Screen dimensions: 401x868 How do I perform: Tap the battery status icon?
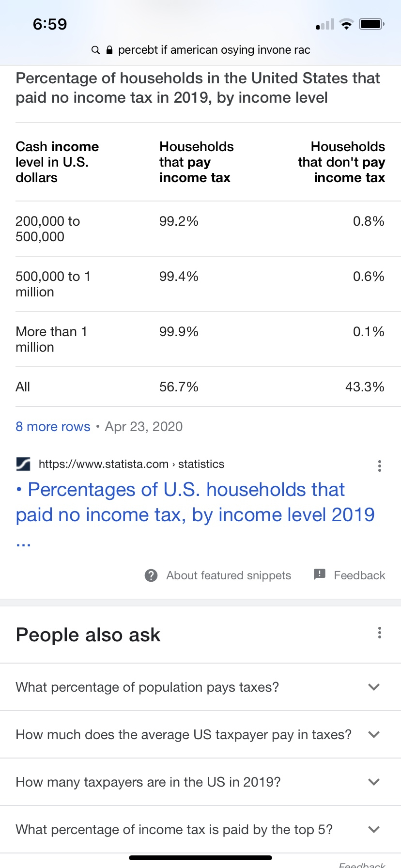[x=371, y=24]
